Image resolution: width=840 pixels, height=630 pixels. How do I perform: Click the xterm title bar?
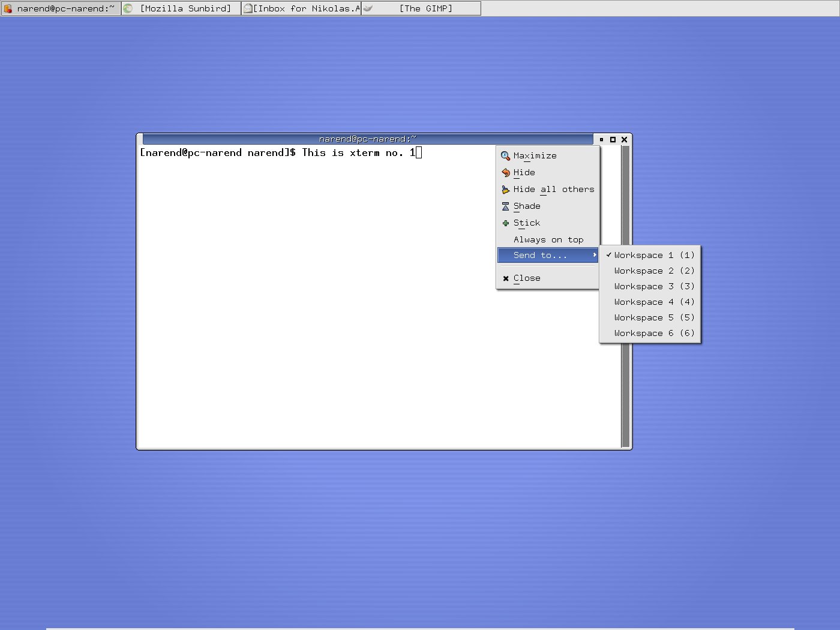(367, 139)
